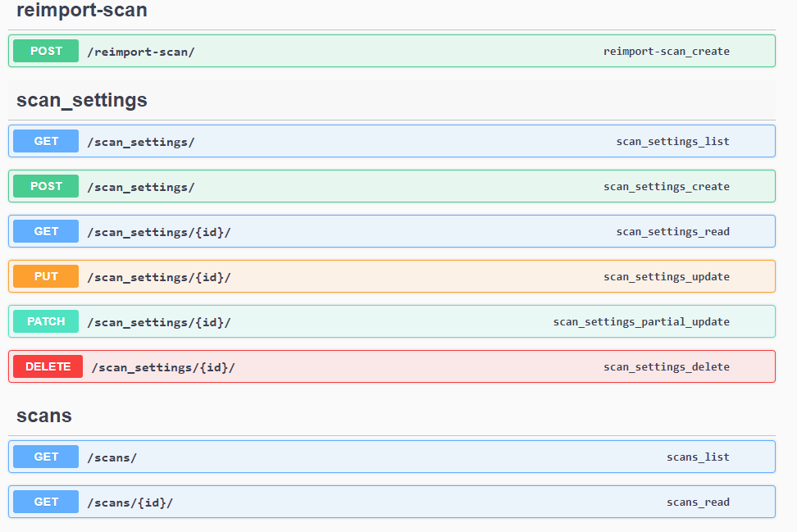
Task: Click the POST badge in scan_settings_create row
Action: pos(46,186)
